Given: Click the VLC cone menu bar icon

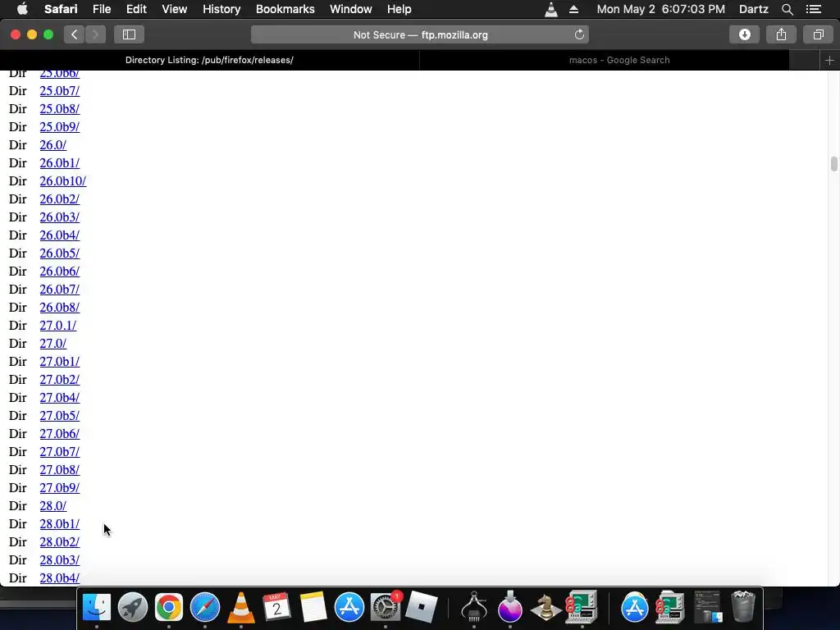Looking at the screenshot, I should click(550, 9).
